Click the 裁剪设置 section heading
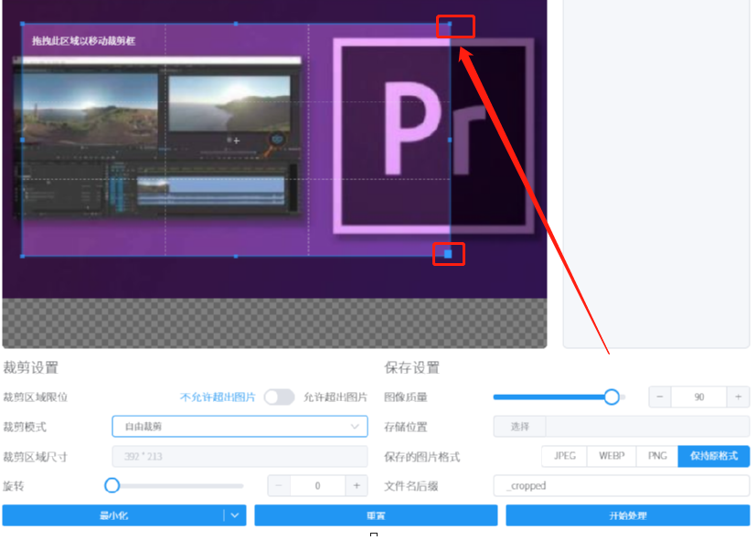The image size is (756, 540). tap(30, 367)
